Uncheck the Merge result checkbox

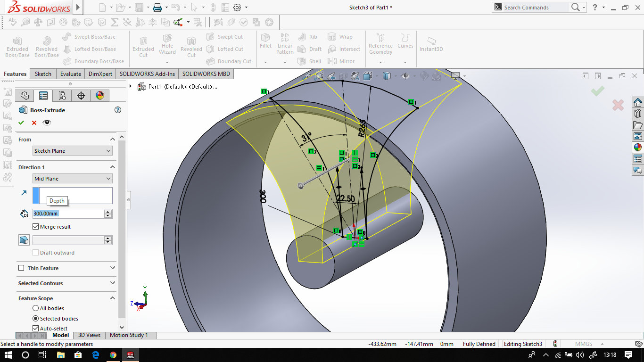[36, 227]
